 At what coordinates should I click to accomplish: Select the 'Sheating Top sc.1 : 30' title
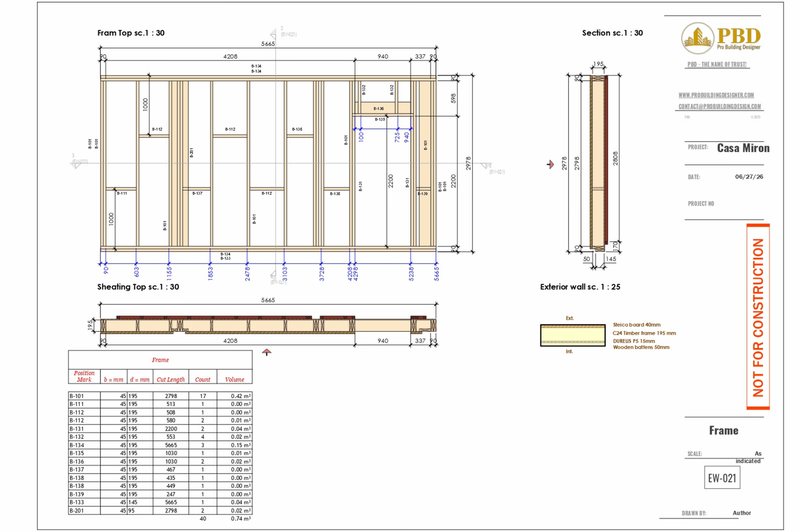[138, 287]
